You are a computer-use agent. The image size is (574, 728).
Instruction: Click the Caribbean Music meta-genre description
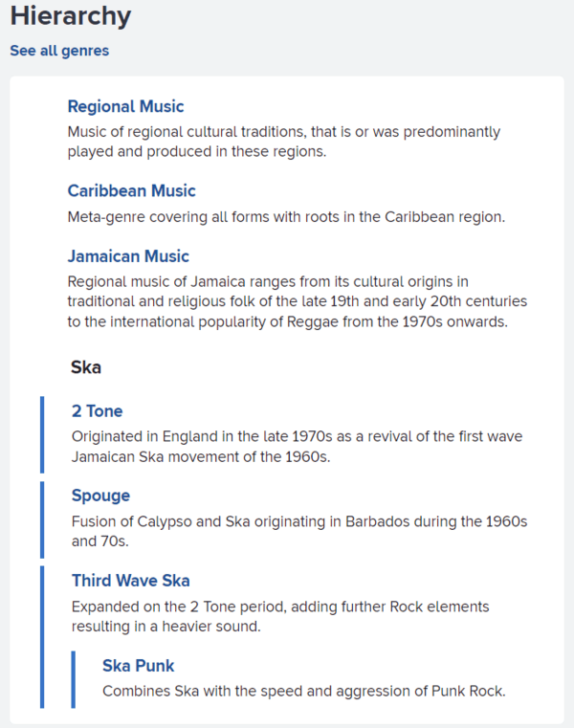point(285,216)
